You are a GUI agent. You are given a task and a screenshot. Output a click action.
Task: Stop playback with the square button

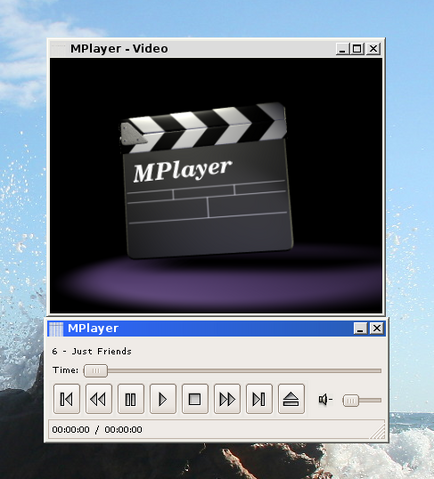tap(195, 399)
